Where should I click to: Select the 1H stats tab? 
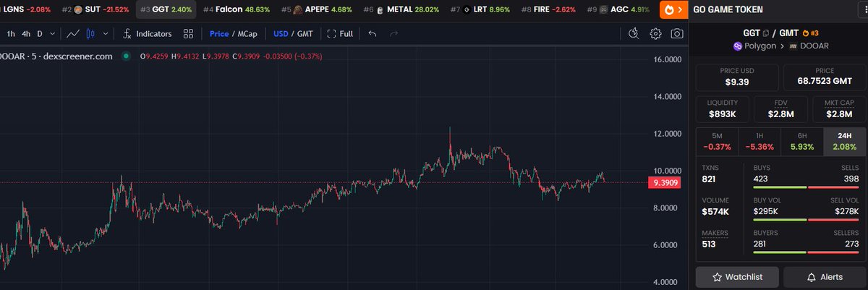click(x=759, y=141)
